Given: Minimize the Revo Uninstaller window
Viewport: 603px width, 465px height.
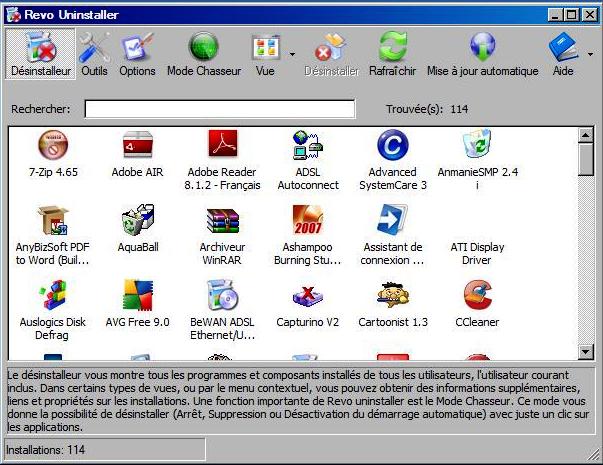Looking at the screenshot, I should [555, 15].
